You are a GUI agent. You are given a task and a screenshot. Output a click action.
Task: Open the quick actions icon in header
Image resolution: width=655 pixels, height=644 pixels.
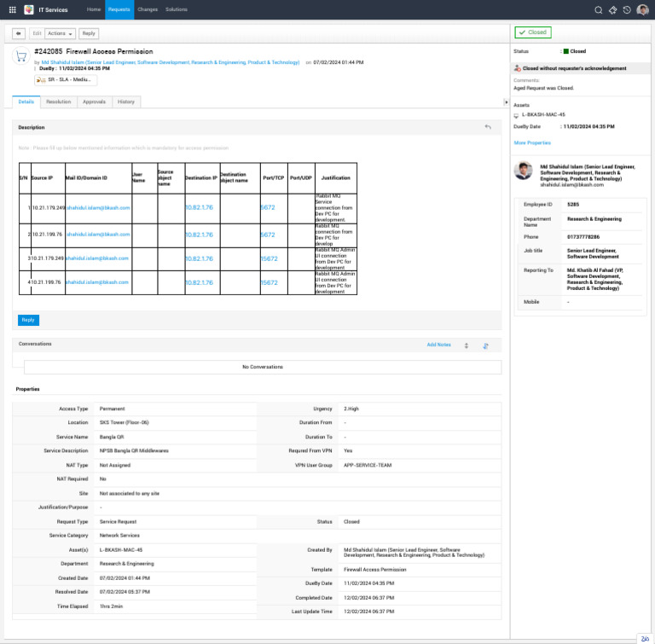pos(612,9)
